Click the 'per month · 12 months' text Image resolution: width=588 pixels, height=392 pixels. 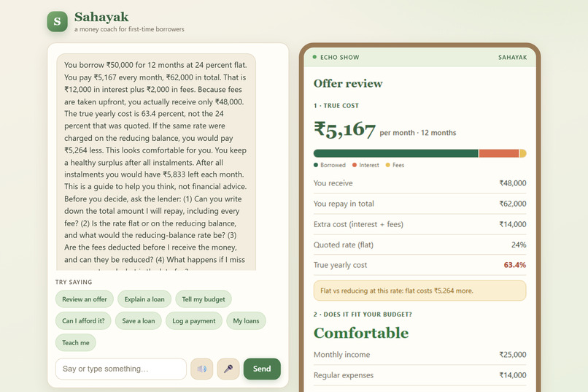[x=418, y=133]
